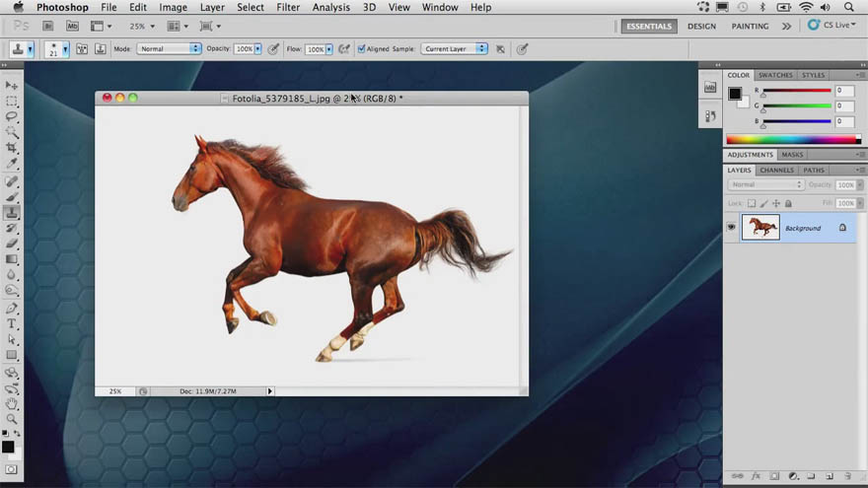Select the 3D Orbit camera tool
This screenshot has height=488, width=868.
12,388
